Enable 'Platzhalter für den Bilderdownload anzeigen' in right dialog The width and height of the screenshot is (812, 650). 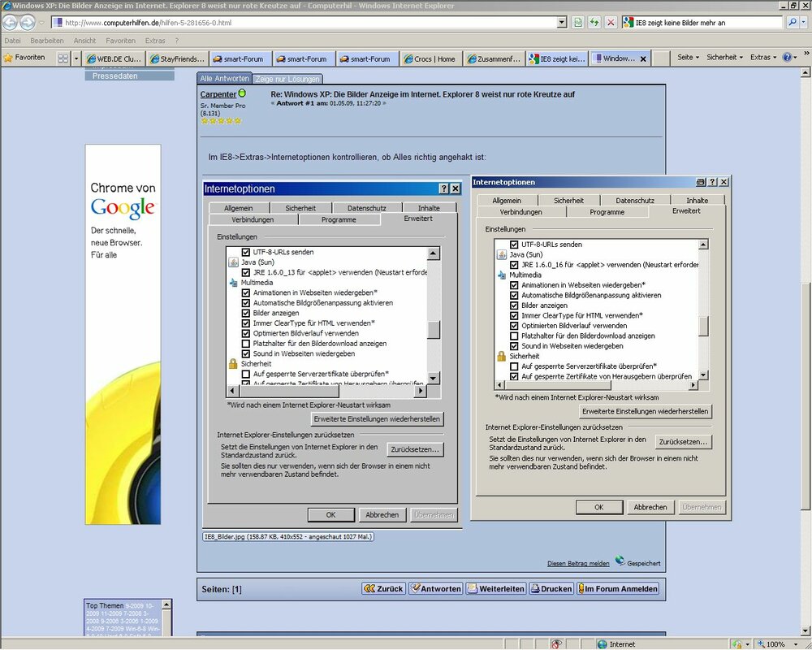click(x=514, y=336)
